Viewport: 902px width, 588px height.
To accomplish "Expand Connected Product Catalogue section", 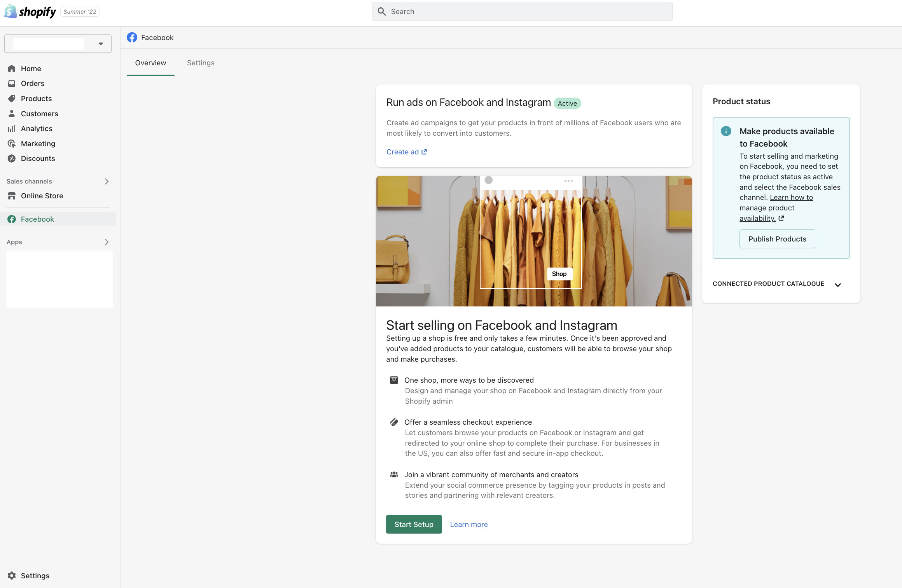I will [x=838, y=285].
